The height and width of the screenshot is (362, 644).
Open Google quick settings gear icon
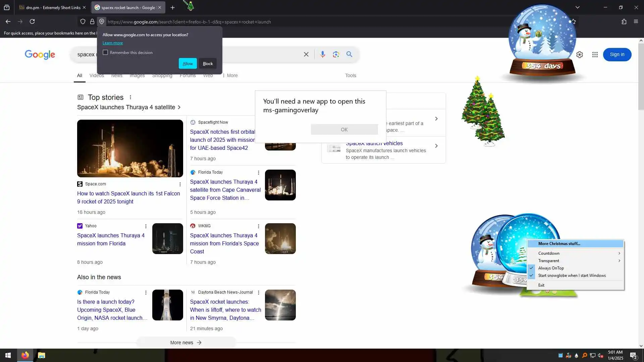coord(579,55)
